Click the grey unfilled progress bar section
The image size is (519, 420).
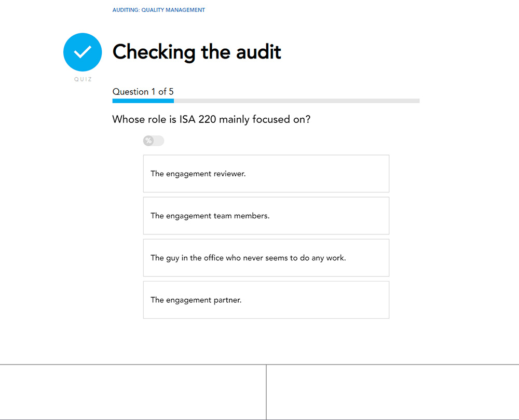coord(296,101)
